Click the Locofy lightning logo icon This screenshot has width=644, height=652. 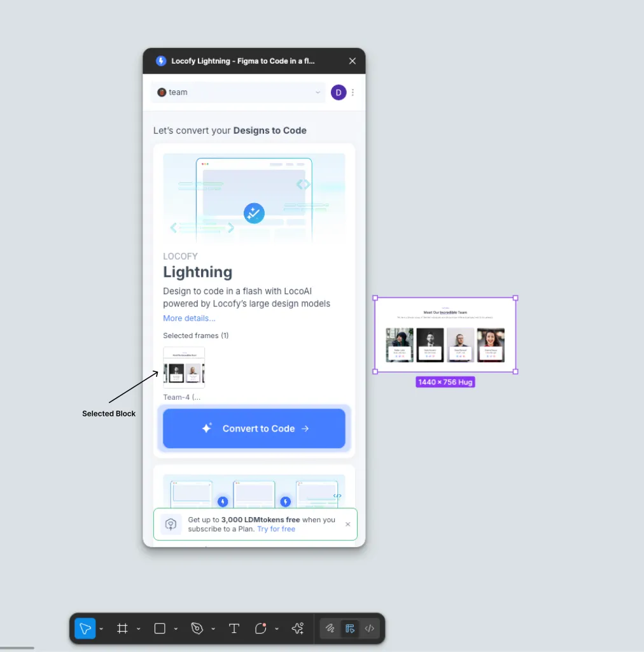point(161,61)
